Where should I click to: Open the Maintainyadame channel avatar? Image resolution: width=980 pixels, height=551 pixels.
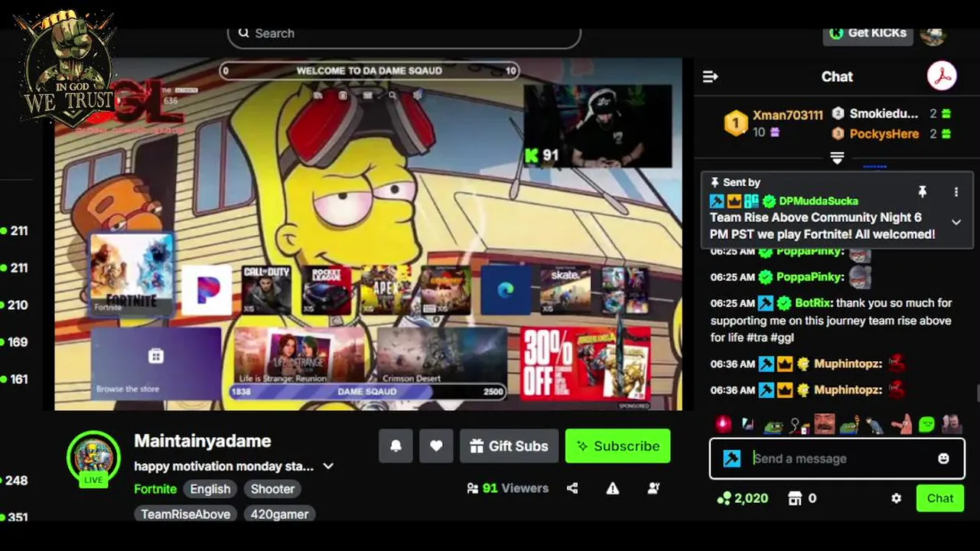pos(93,458)
